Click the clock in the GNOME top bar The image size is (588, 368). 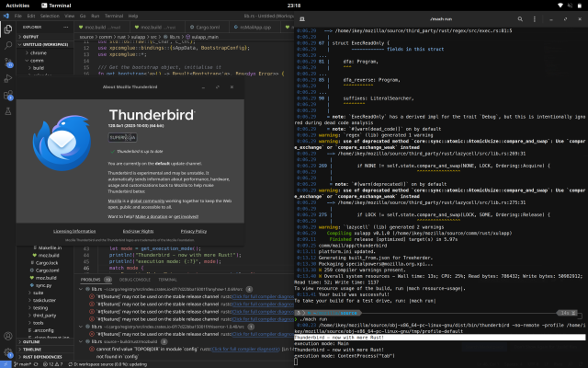point(294,6)
